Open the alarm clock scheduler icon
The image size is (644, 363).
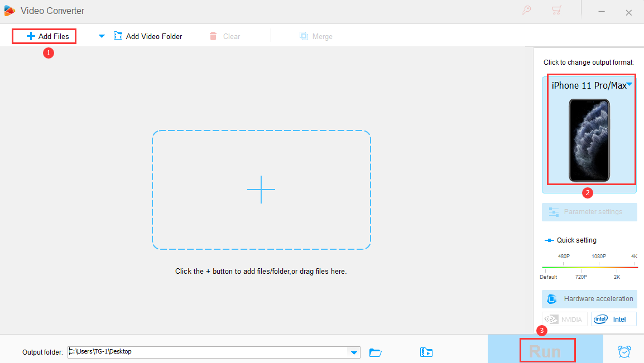624,351
